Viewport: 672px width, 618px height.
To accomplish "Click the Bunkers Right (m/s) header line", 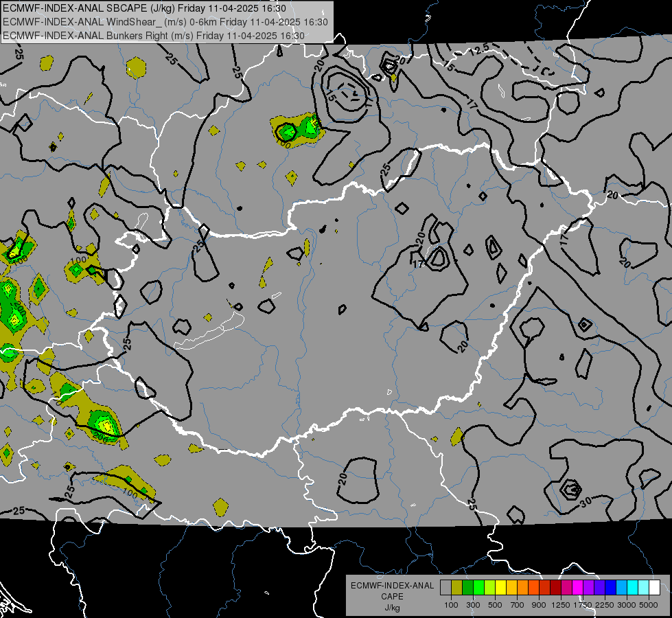I will (x=154, y=36).
